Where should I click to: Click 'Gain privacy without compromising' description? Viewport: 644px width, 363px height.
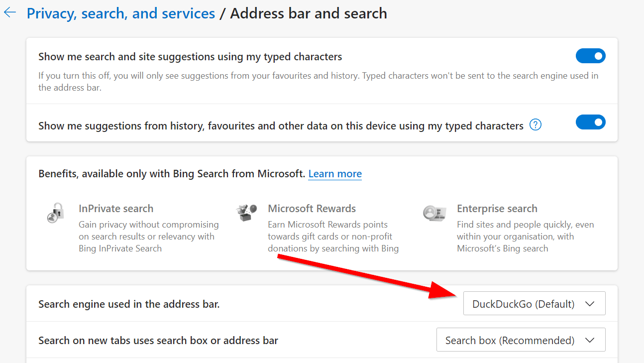click(x=149, y=237)
